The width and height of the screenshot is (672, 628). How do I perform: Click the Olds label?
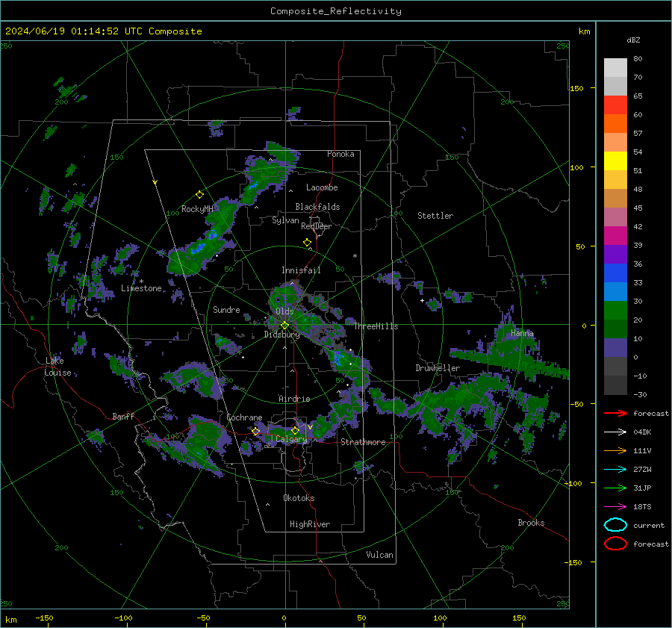coord(284,311)
